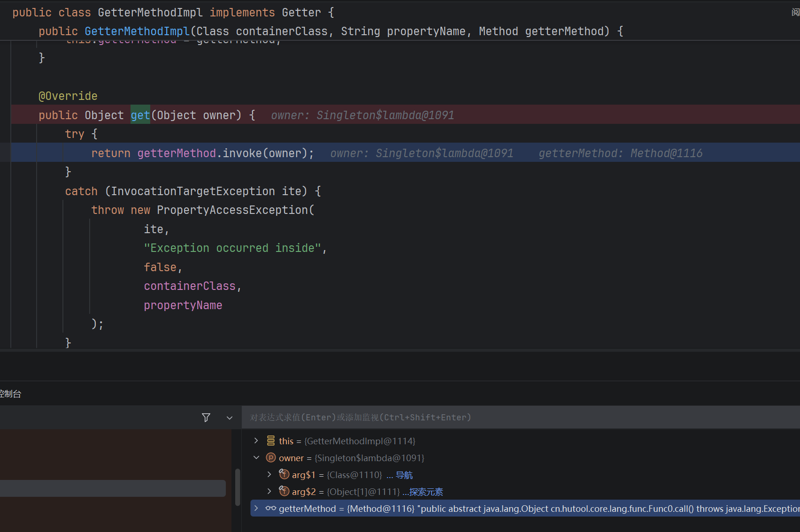Screen dimensions: 800x532
Task: Expand the arg$2 Object array node
Action: point(269,491)
